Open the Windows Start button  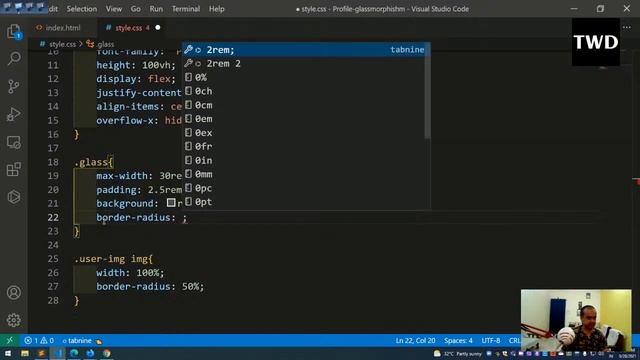pyautogui.click(x=8, y=353)
